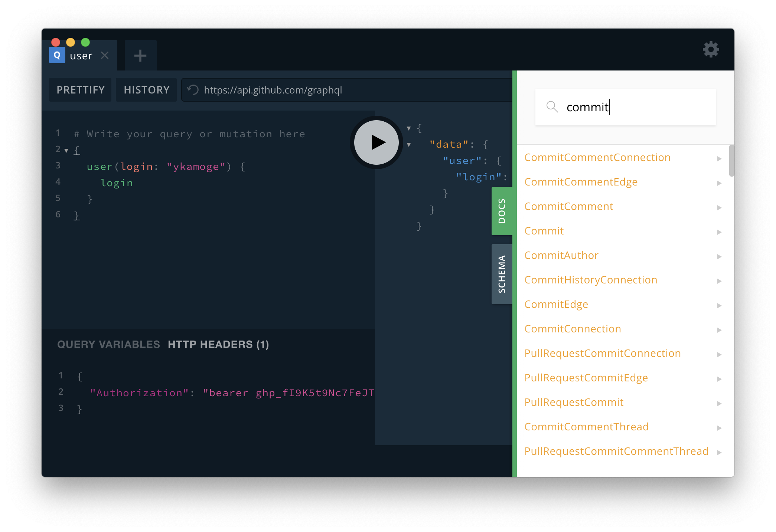Viewport: 776px width, 532px height.
Task: Close the user query tab
Action: (x=105, y=56)
